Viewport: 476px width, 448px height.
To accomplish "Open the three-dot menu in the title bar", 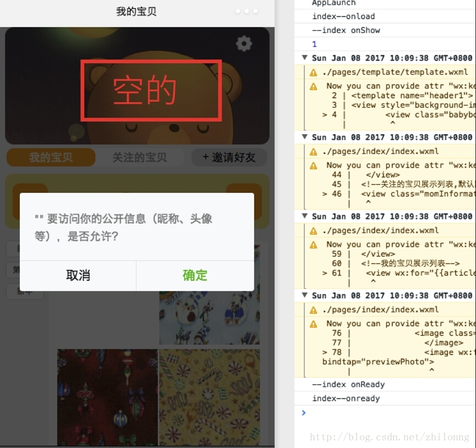I will point(247,11).
